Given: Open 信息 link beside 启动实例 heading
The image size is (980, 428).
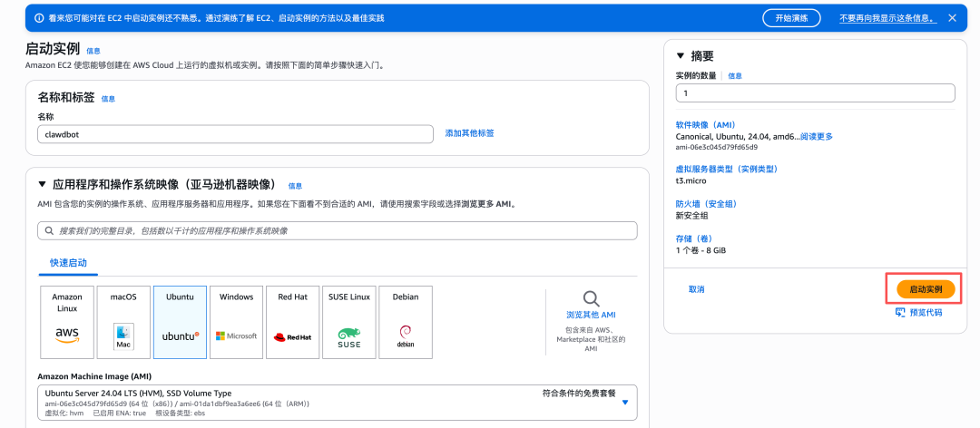Looking at the screenshot, I should pyautogui.click(x=93, y=52).
